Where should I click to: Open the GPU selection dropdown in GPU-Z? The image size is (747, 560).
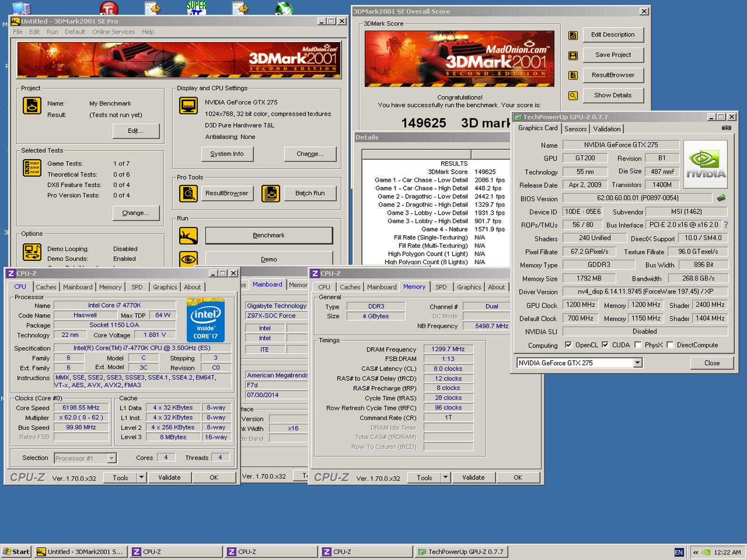638,363
